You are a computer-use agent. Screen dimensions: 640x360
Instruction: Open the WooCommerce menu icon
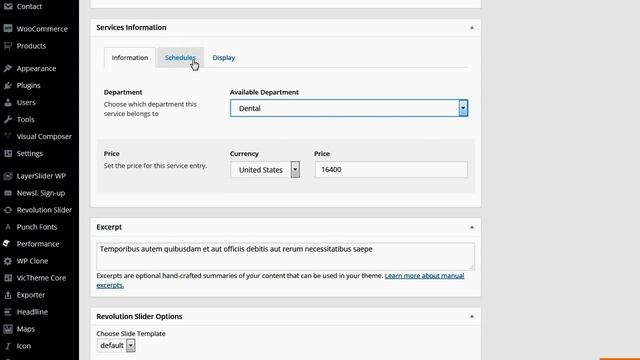point(8,29)
